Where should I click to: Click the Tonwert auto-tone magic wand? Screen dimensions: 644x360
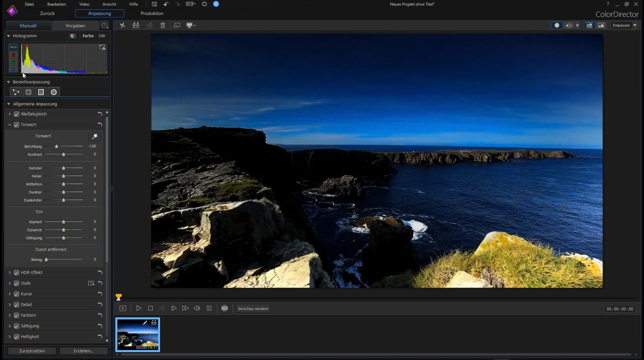94,136
